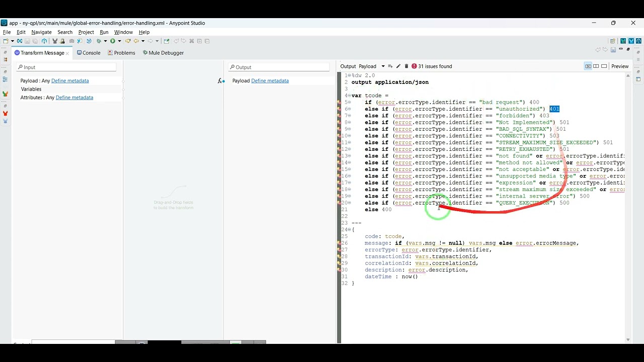644x362 pixels.
Task: Select the two-column source layout icon
Action: [596, 66]
